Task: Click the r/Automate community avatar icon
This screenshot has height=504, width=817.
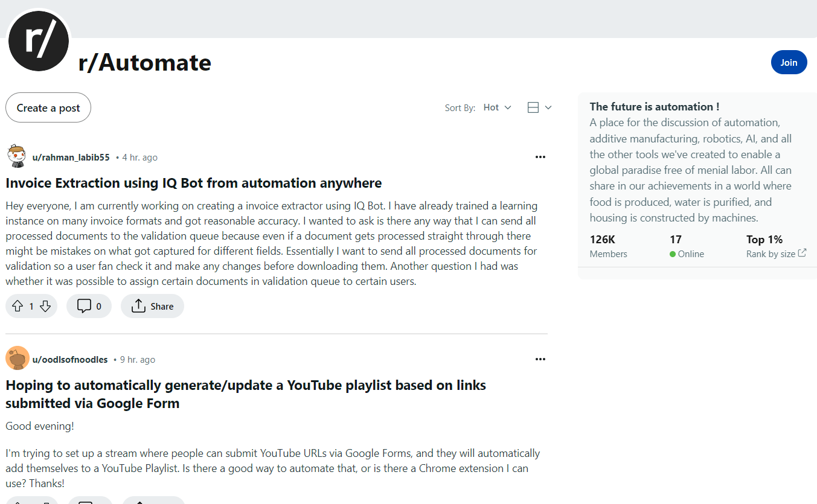Action: 39,41
